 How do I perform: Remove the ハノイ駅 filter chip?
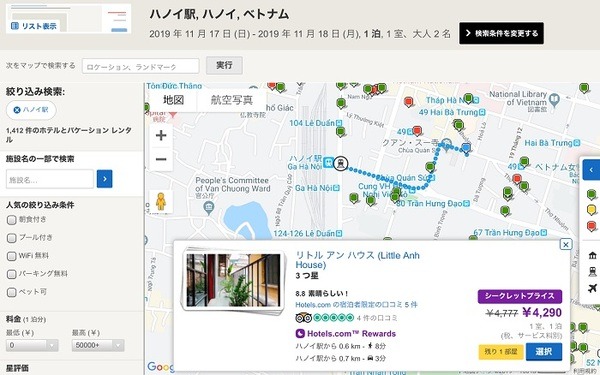(17, 110)
